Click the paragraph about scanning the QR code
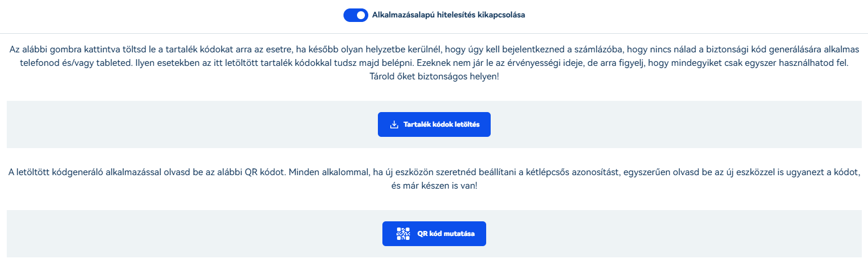This screenshot has width=868, height=263. 434,179
